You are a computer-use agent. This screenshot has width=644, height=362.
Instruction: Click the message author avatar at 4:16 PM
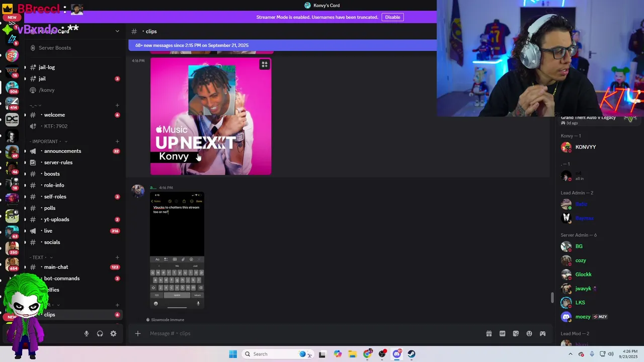(x=138, y=191)
